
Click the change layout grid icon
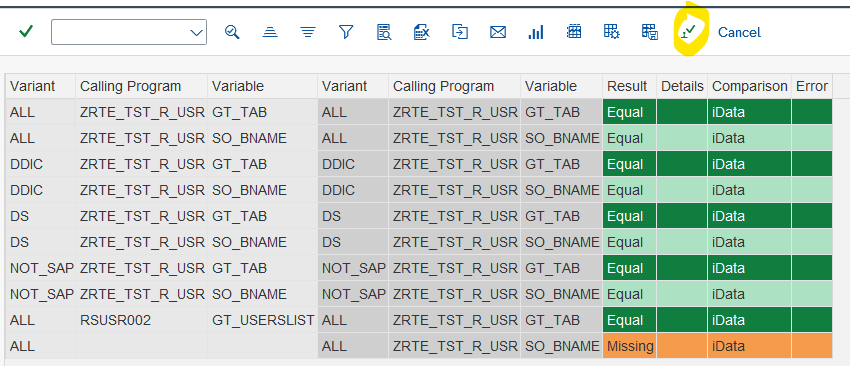point(574,32)
